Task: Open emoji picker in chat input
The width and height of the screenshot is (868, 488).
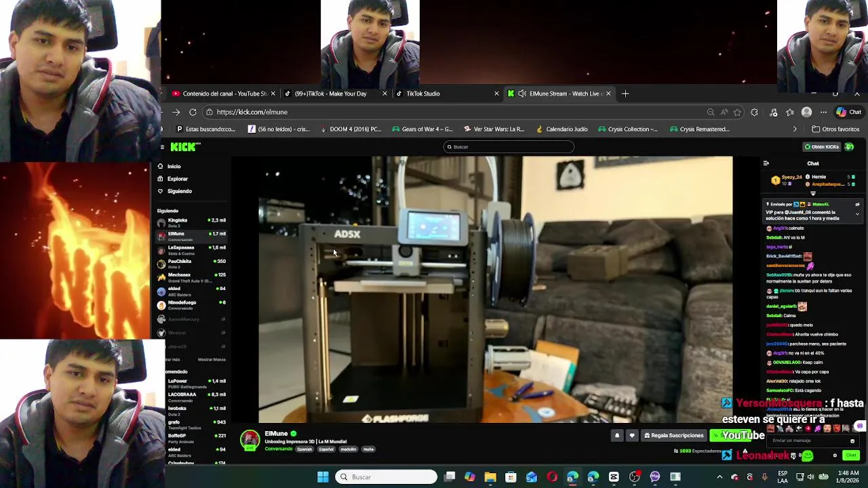Action: tap(852, 441)
